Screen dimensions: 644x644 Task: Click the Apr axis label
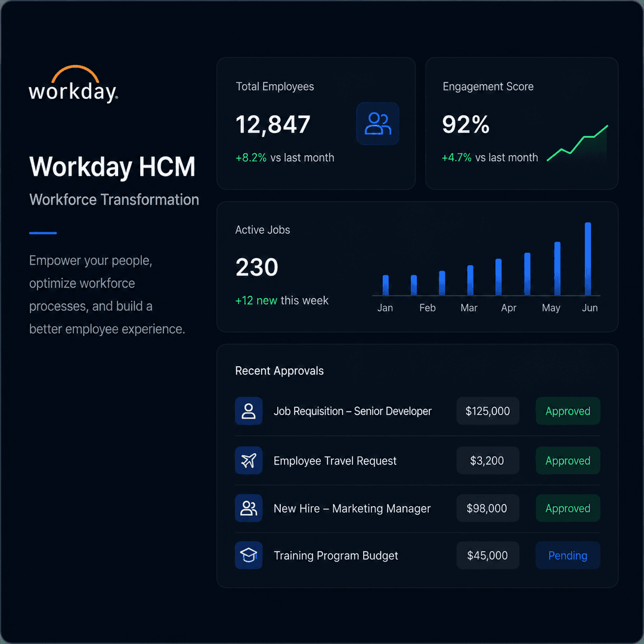[509, 308]
